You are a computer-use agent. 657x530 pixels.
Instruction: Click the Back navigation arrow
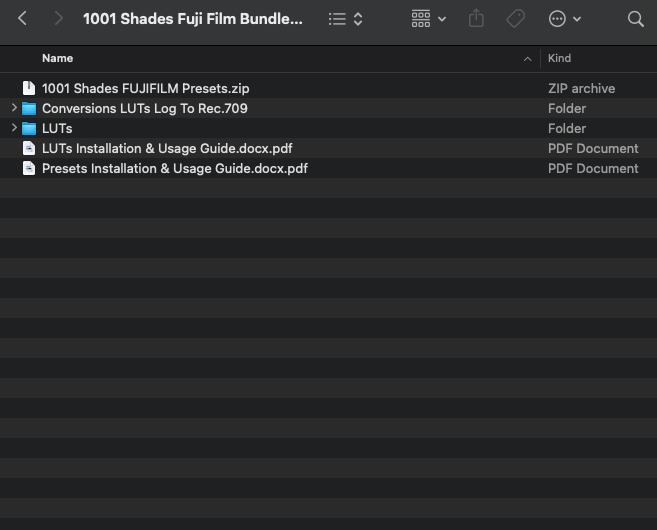point(22,19)
